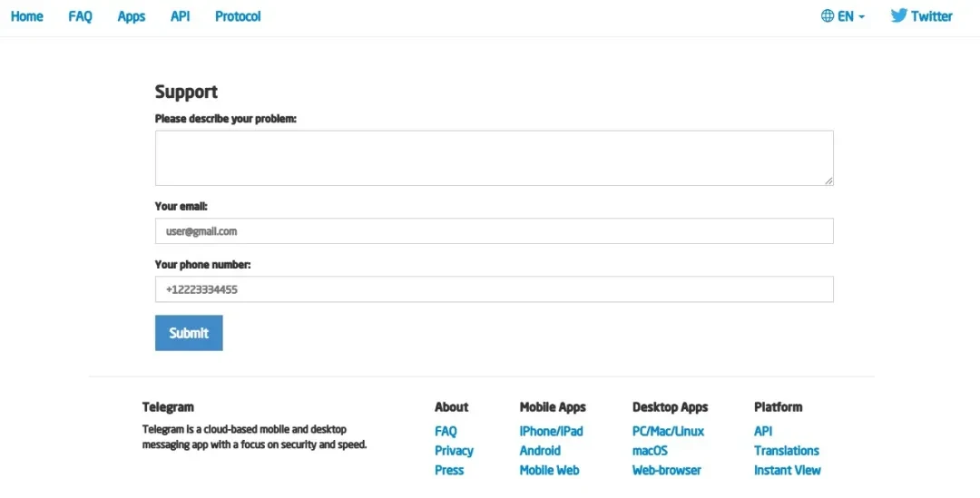The image size is (980, 498).
Task: Click the Desktop Apps footer heading
Action: point(670,407)
